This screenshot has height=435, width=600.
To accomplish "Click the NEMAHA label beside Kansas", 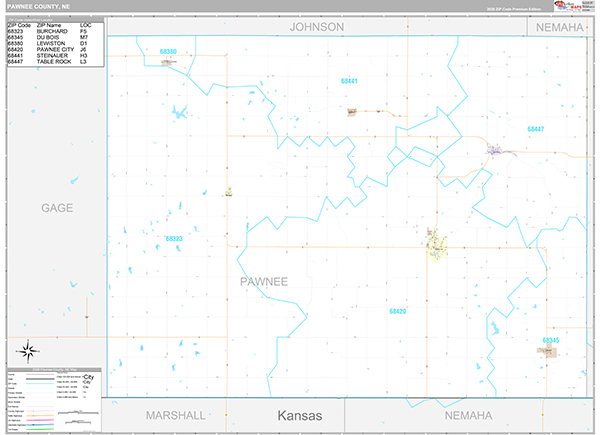I will coord(468,415).
